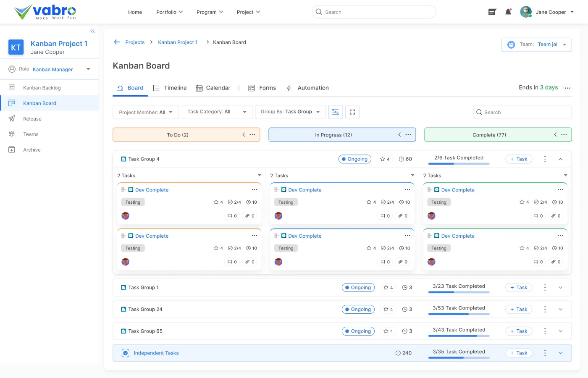Add a task to Task Group 1

click(x=519, y=288)
